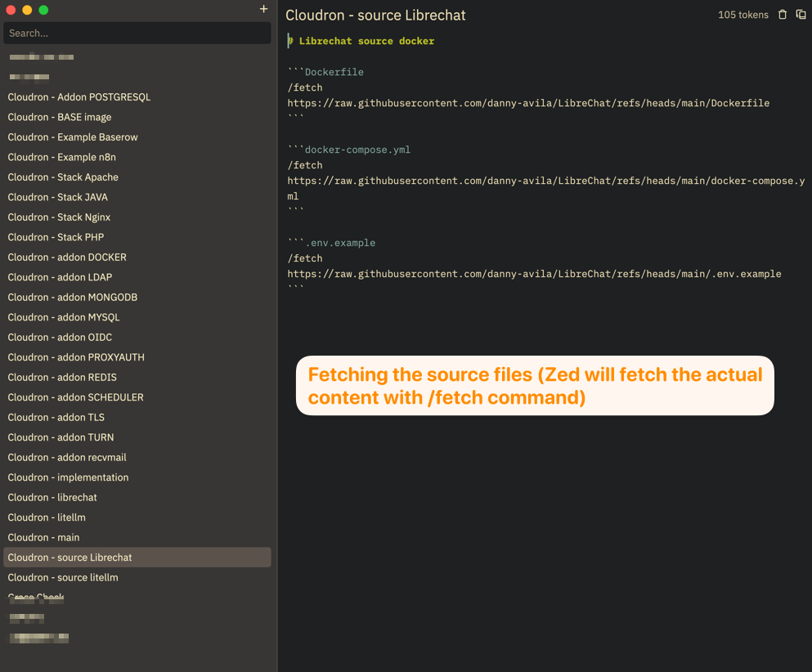This screenshot has width=812, height=672.
Task: Open Cloudron - Addon POSTGRESQL prompt
Action: pyautogui.click(x=137, y=96)
